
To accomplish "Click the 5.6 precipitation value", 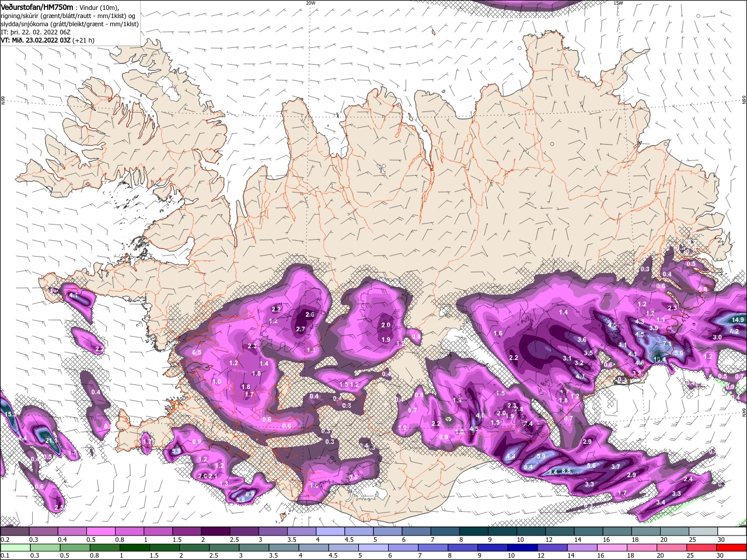I will click(591, 466).
